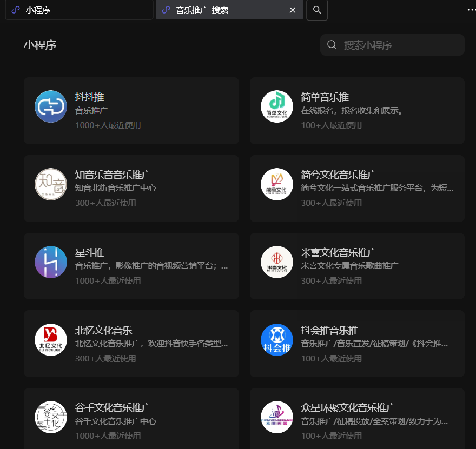Open the 抖会推音乐推 title link

(x=329, y=331)
